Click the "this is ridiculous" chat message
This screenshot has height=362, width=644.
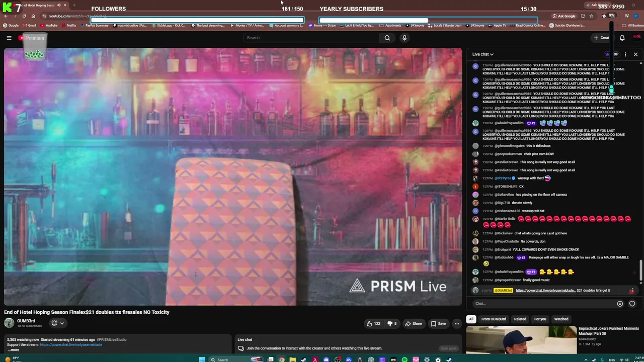pos(538,146)
